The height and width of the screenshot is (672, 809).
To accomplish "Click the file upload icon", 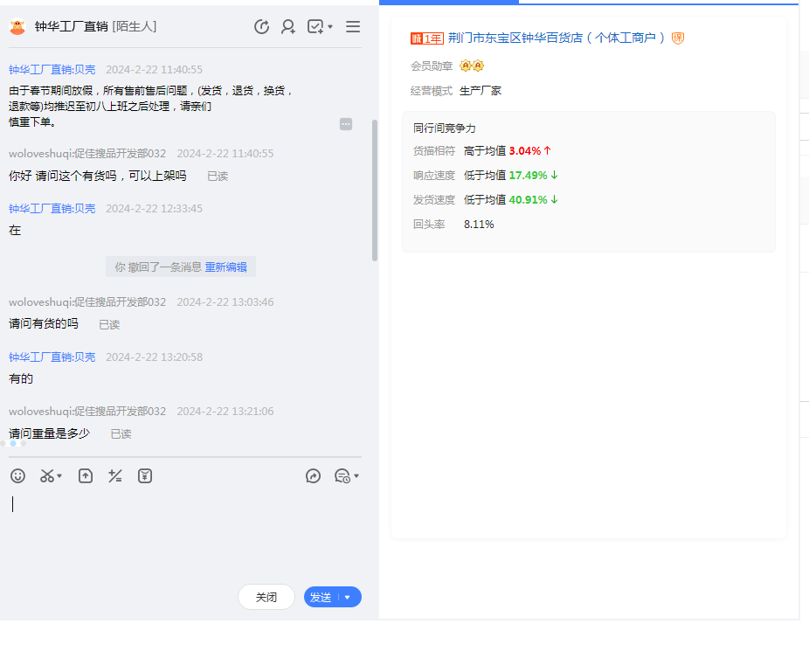I will coord(86,476).
